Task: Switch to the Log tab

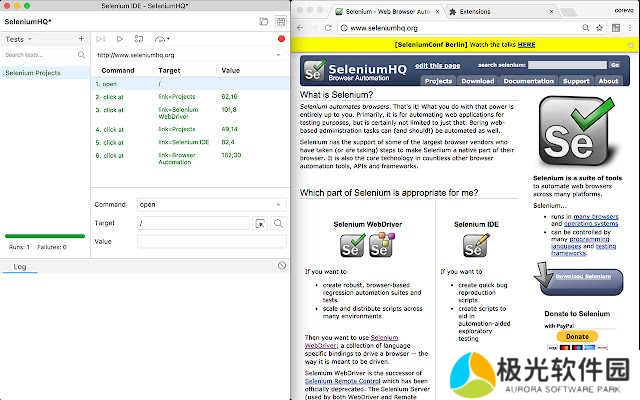Action: click(20, 266)
